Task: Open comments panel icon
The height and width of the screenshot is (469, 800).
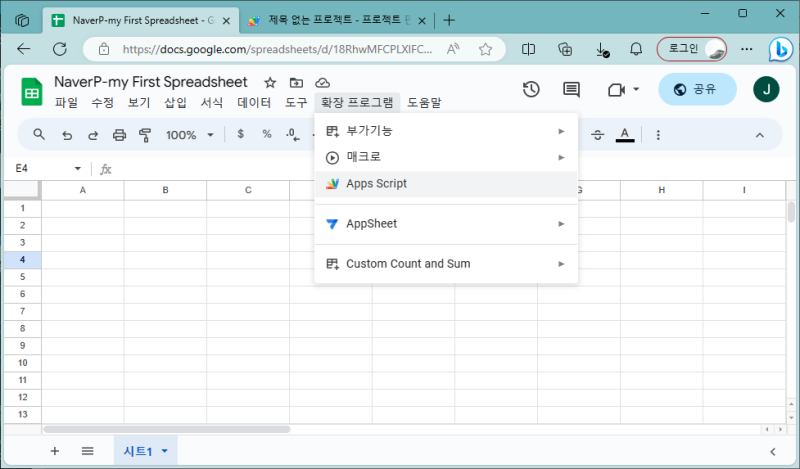Action: [x=571, y=89]
